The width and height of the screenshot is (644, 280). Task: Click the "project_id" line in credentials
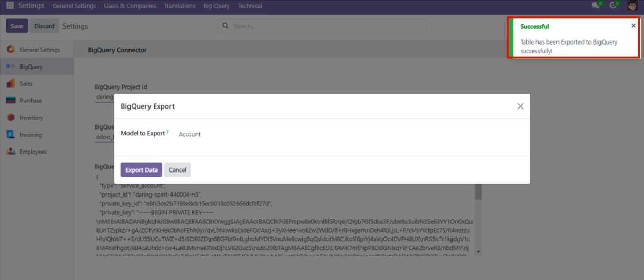point(151,195)
